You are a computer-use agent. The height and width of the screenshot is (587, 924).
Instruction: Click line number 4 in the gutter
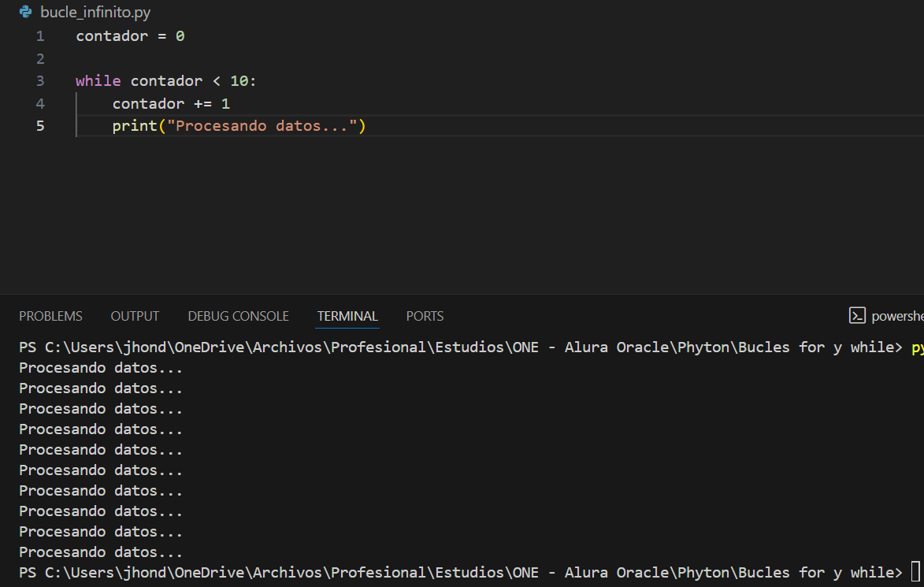tap(39, 104)
